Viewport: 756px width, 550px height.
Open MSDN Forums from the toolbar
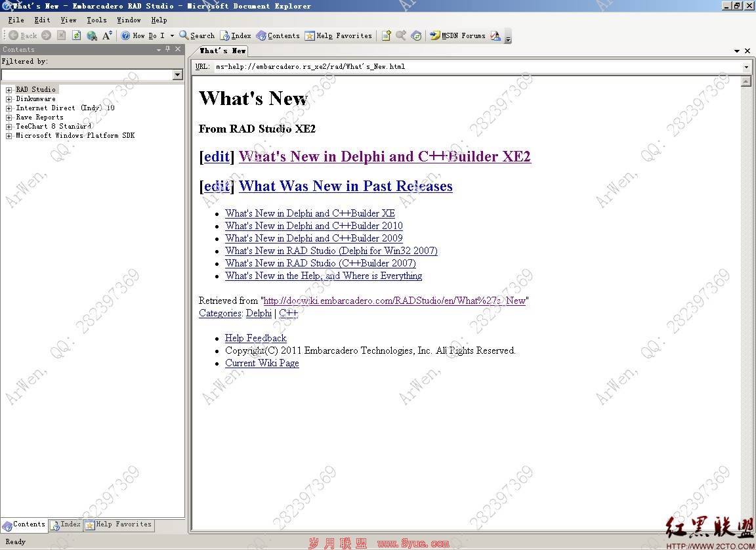pos(457,35)
